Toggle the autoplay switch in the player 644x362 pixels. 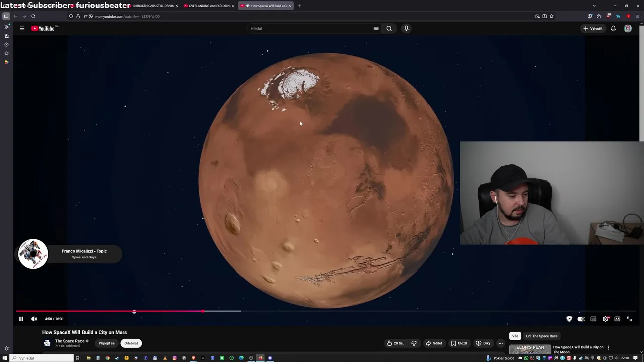tap(581, 319)
